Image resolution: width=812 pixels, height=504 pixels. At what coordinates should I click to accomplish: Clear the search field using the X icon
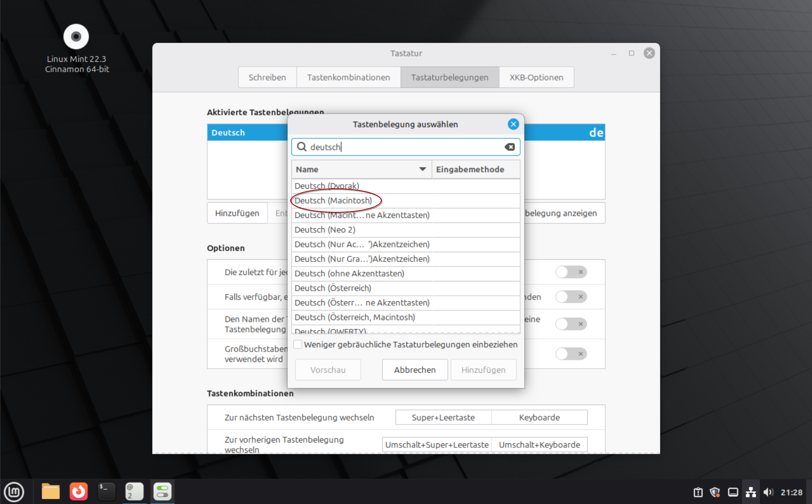(509, 147)
